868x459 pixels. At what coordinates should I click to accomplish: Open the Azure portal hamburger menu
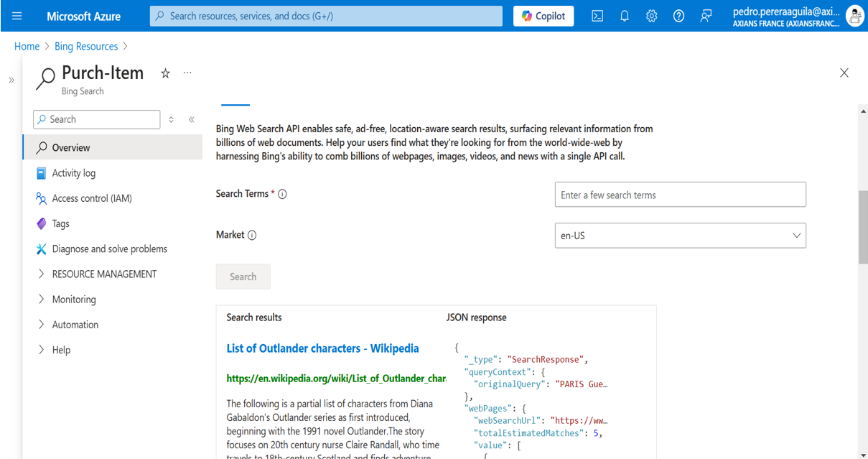tap(17, 16)
